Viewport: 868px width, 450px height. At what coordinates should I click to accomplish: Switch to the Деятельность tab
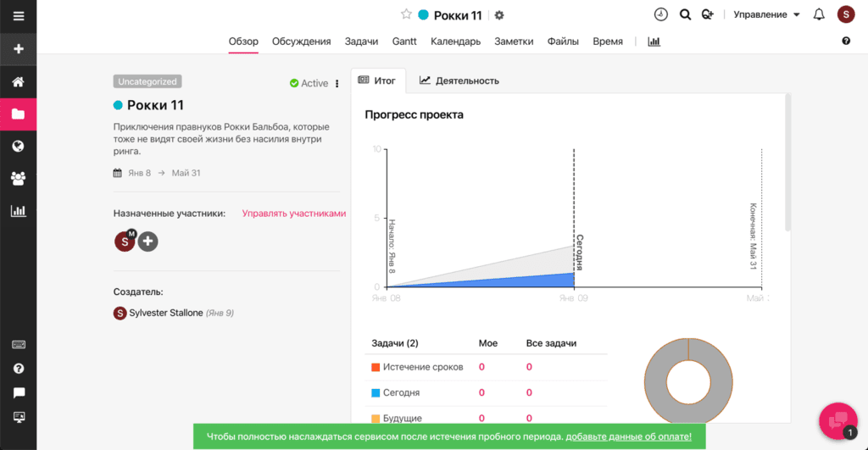coord(459,81)
